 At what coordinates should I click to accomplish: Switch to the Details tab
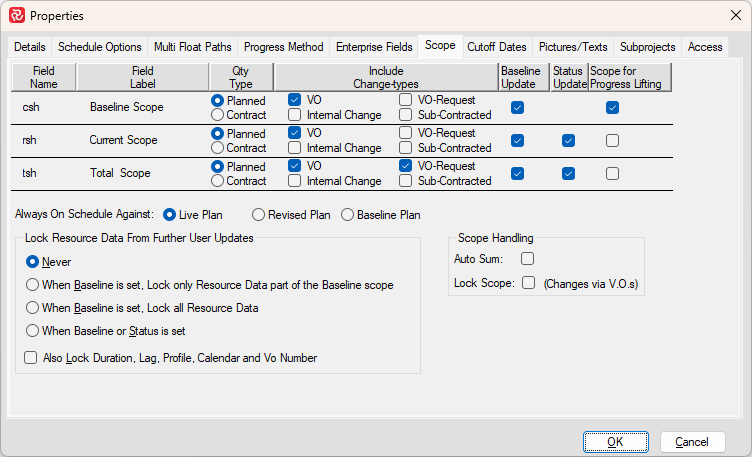[30, 47]
